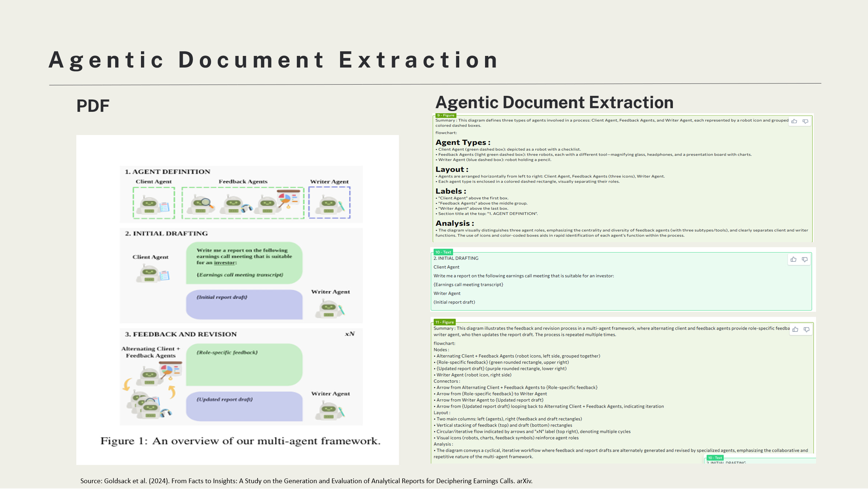The width and height of the screenshot is (868, 489).
Task: Select the '11 - Figure' chunk tag
Action: point(444,322)
